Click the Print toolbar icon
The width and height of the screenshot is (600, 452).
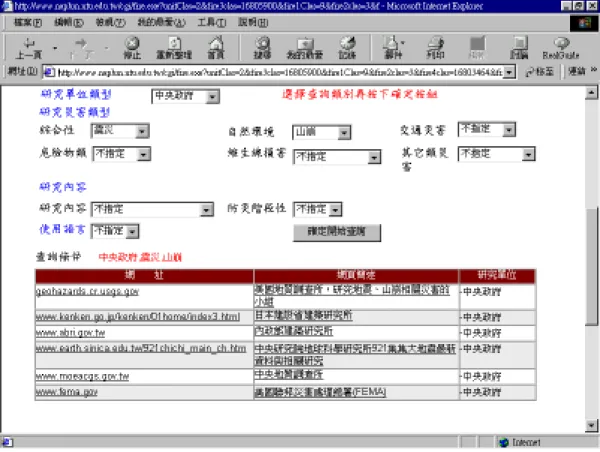pos(435,48)
